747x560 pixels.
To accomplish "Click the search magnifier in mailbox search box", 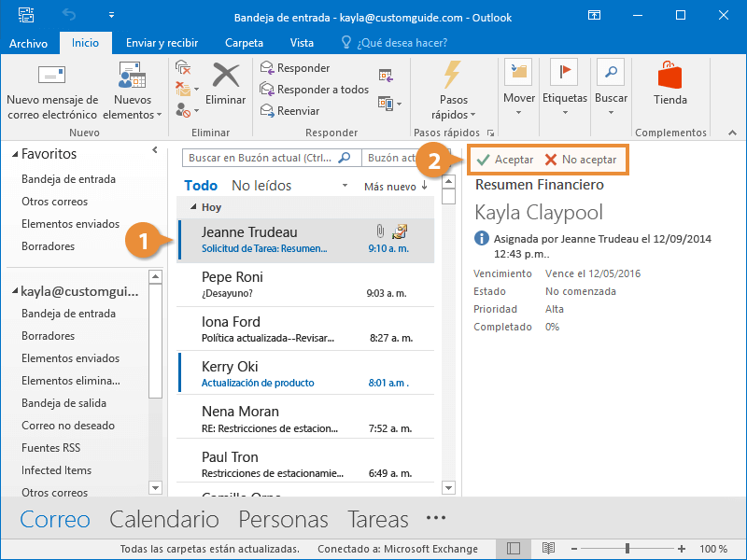I will click(x=344, y=158).
